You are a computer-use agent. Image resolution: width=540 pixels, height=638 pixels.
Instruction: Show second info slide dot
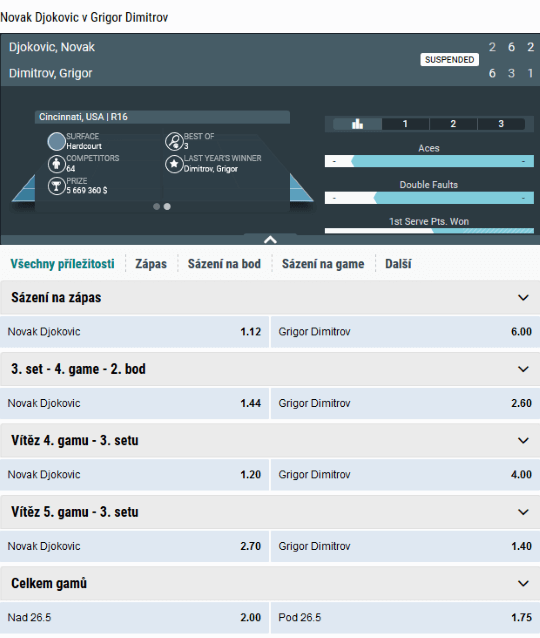coord(167,207)
